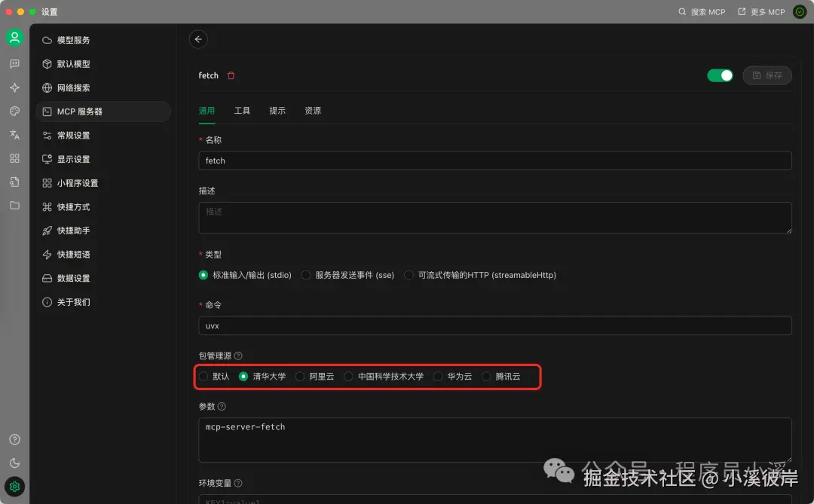Open the 更多 MCP link
Screen dimensions: 814x504
tap(761, 12)
